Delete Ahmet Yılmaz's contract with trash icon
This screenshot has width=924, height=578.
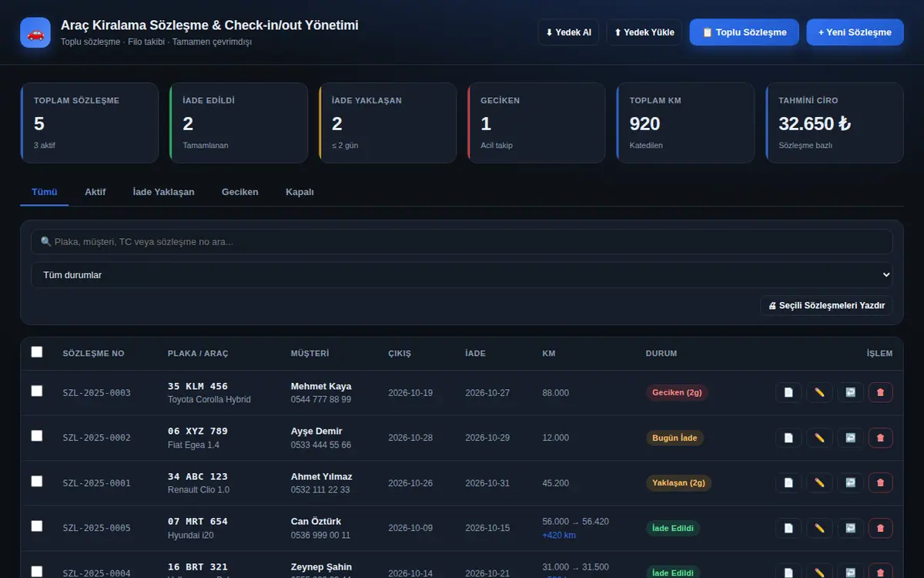pos(881,482)
